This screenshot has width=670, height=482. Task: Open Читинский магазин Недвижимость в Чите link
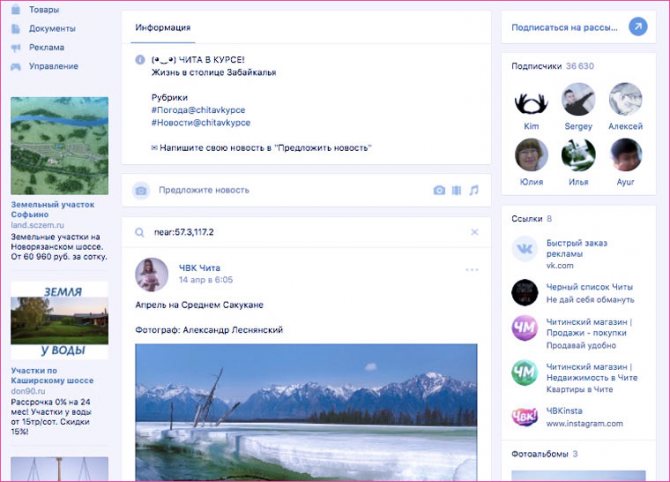[592, 372]
